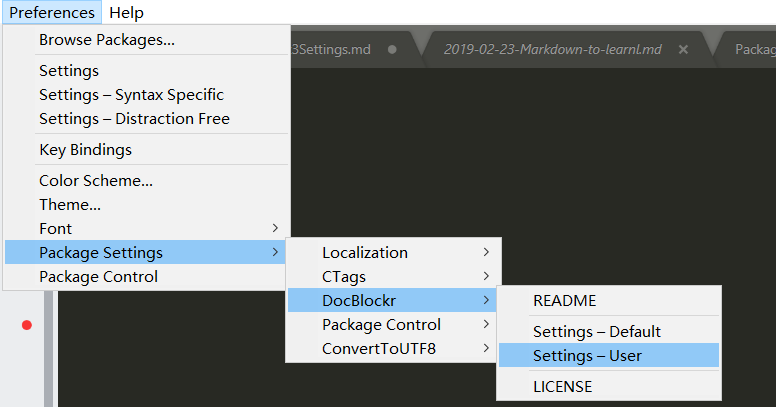Select Color Scheme… option
This screenshot has height=407, width=776.
coord(96,181)
